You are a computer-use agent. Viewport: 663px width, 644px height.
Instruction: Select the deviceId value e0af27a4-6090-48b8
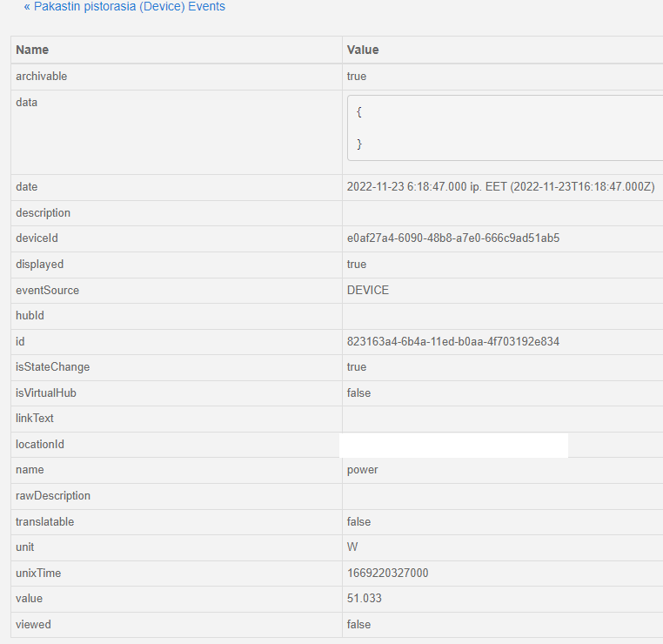point(453,238)
